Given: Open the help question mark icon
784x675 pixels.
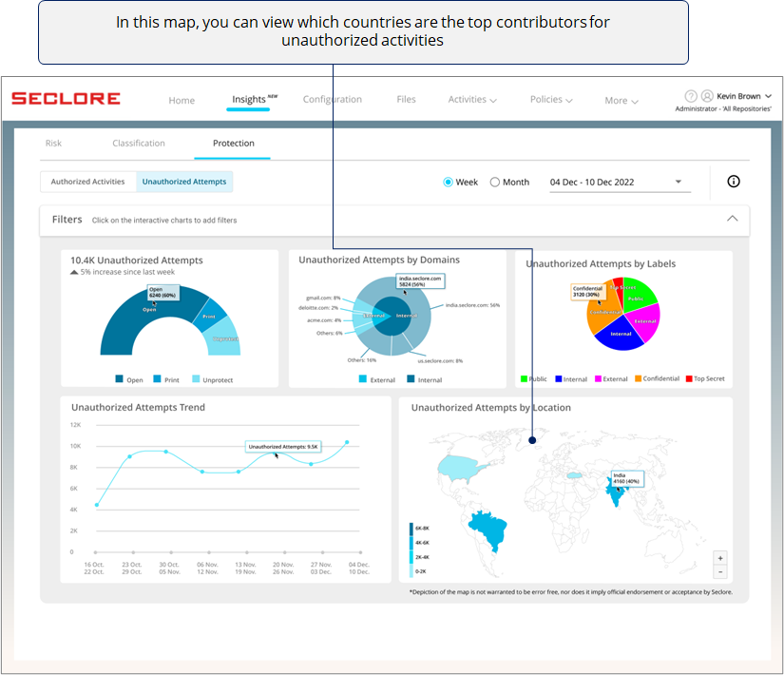Looking at the screenshot, I should pos(691,96).
